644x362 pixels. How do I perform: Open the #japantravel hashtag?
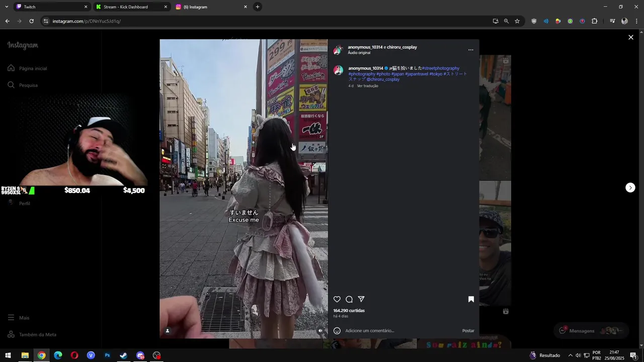[417, 74]
